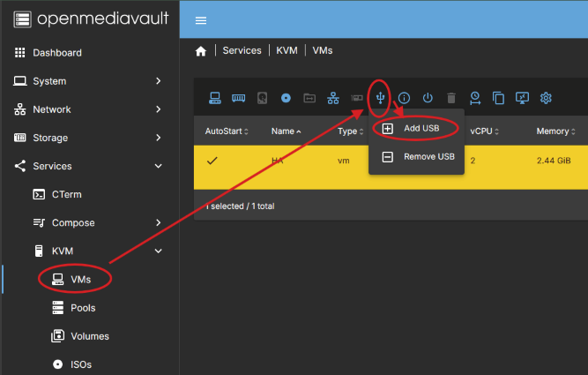Click the USB icon in the VM toolbar
Viewport: 588px width, 375px height.
tap(380, 97)
